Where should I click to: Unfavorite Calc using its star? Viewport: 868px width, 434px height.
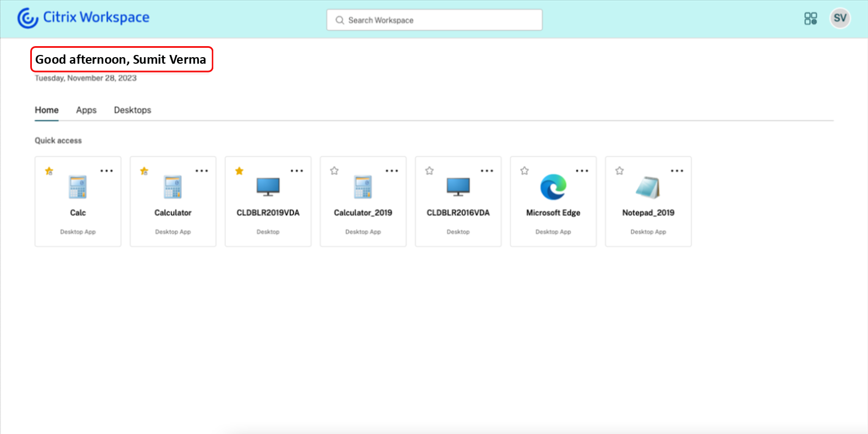(49, 171)
